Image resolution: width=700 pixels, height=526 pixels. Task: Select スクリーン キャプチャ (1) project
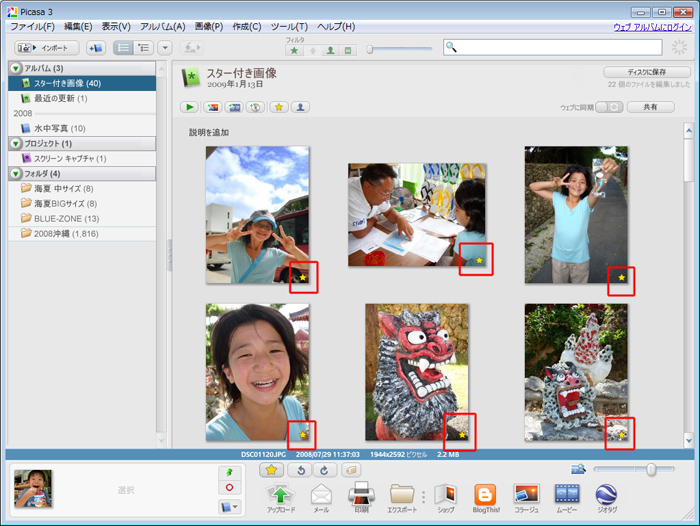pyautogui.click(x=82, y=159)
